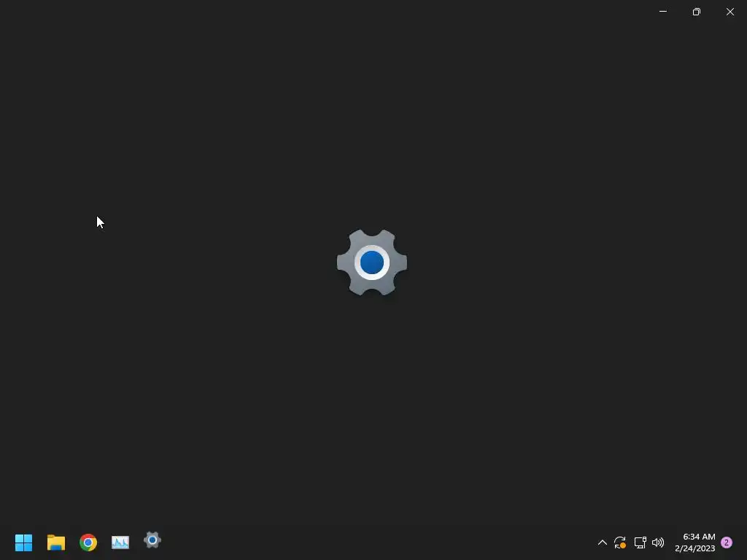Minimize the Settings window
The height and width of the screenshot is (560, 747).
click(663, 12)
